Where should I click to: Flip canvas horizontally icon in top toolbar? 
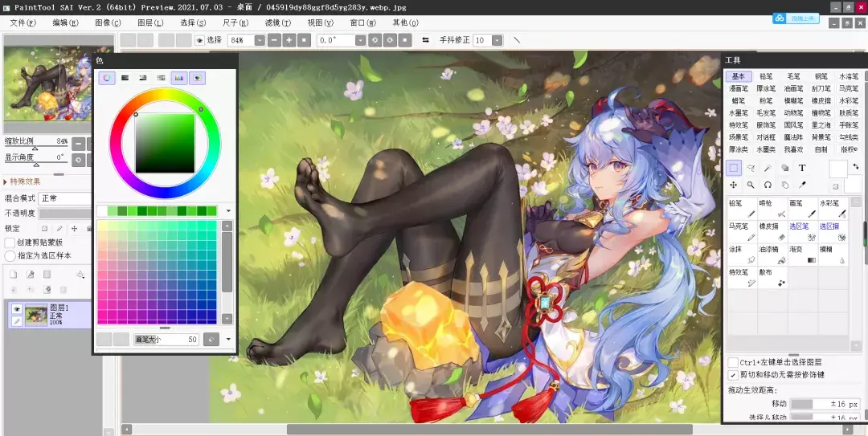point(425,40)
